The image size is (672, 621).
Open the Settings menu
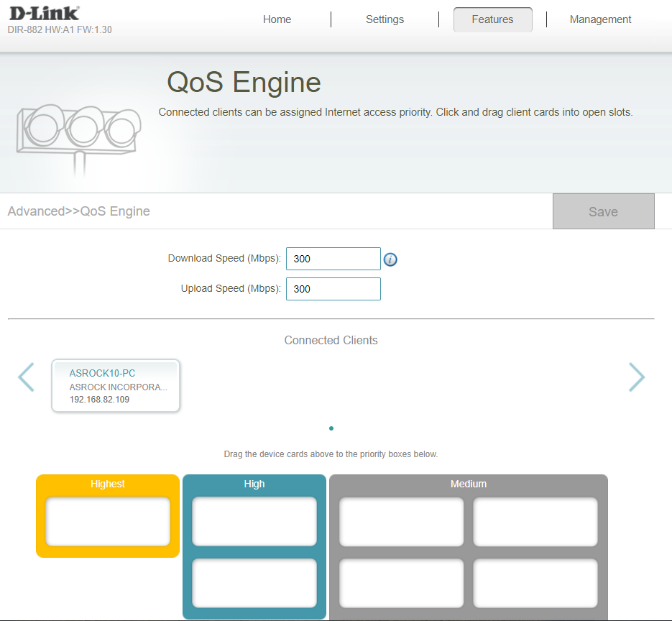[x=385, y=19]
